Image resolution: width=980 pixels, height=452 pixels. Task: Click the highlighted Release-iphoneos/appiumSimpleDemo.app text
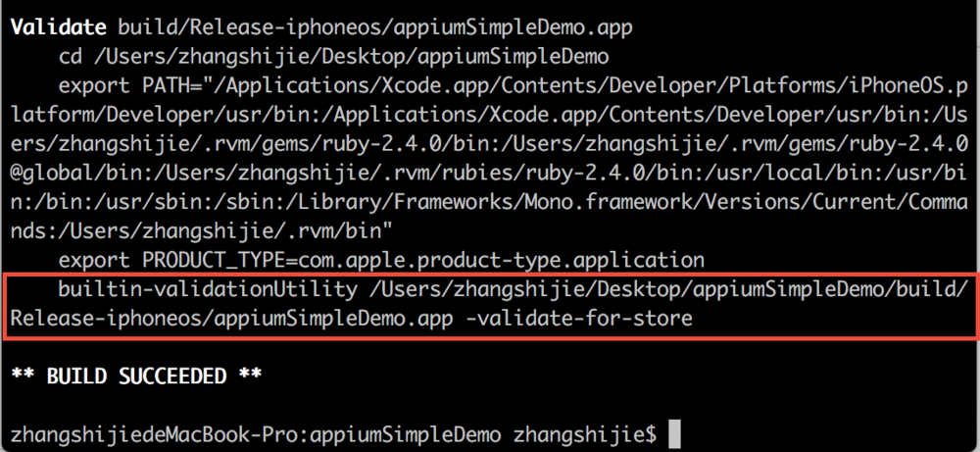point(232,319)
